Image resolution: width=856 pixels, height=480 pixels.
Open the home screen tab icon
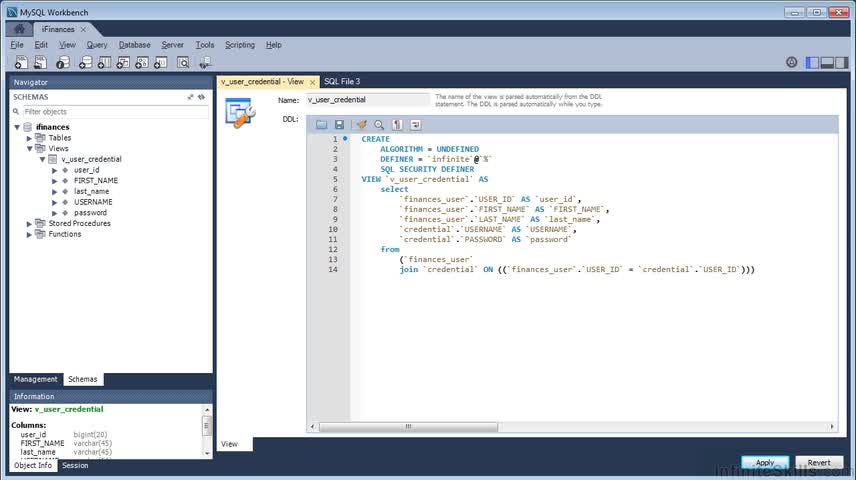tap(20, 29)
